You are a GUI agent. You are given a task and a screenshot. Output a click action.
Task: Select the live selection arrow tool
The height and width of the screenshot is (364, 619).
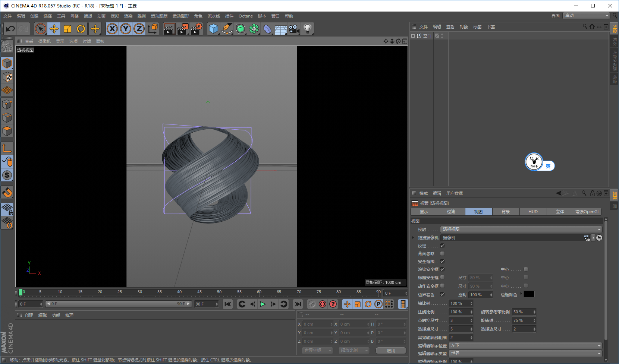[41, 29]
